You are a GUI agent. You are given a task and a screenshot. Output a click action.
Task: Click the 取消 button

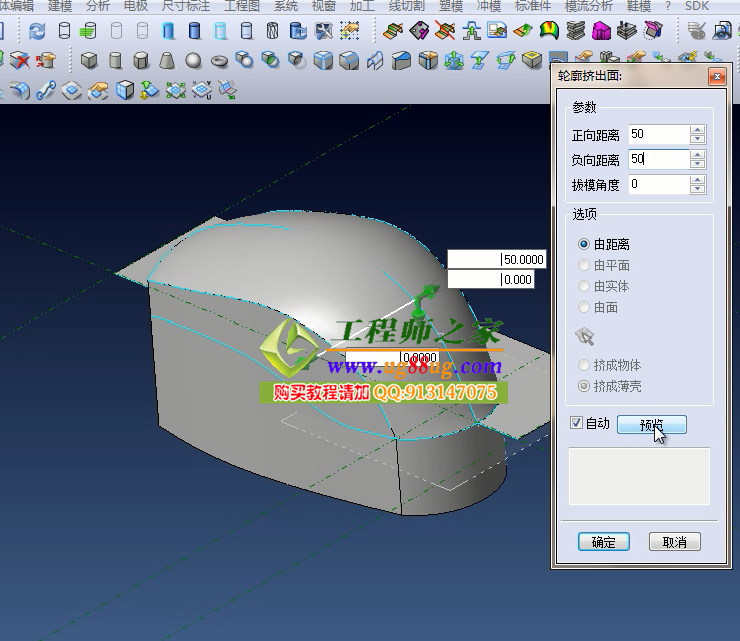(674, 542)
